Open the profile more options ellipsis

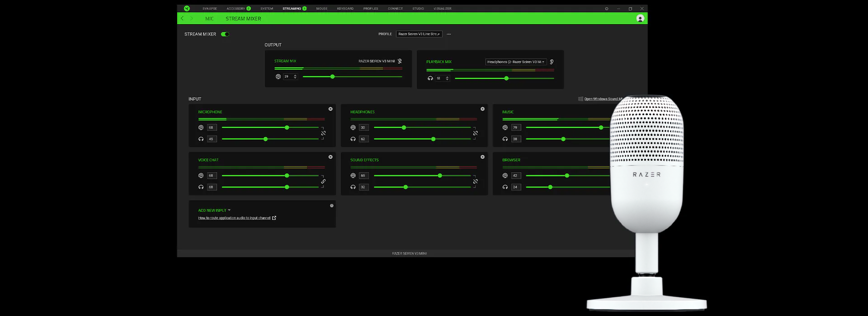(448, 34)
